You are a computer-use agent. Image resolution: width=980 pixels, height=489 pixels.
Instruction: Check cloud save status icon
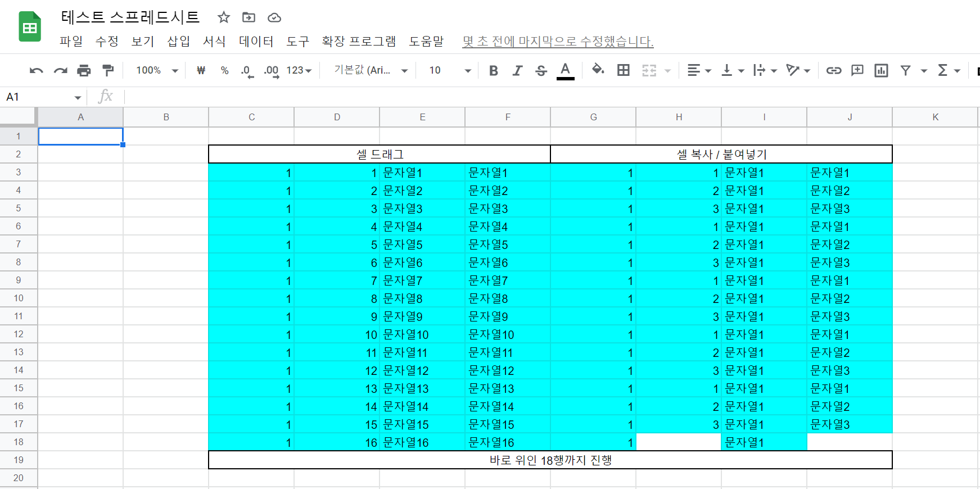point(274,17)
